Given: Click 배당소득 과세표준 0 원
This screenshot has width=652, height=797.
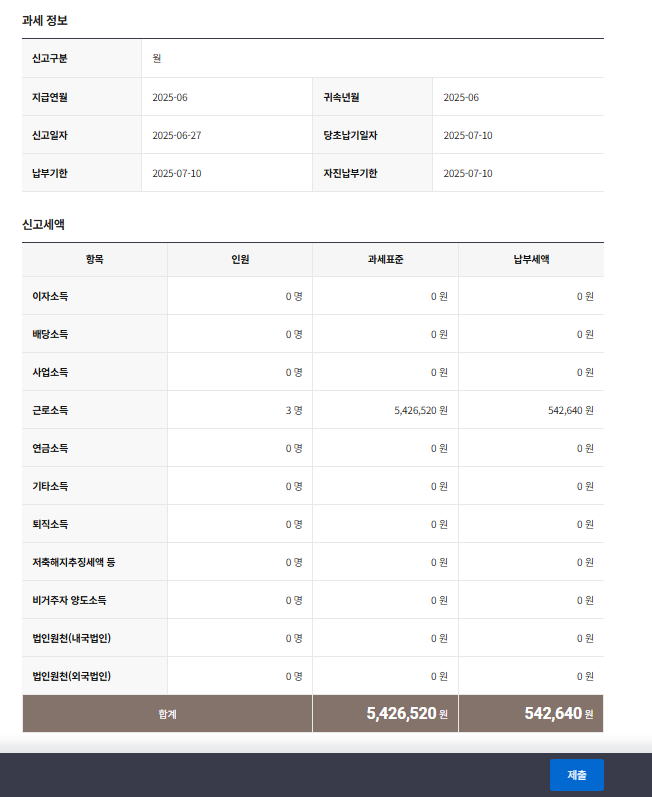Looking at the screenshot, I should click(x=439, y=334).
